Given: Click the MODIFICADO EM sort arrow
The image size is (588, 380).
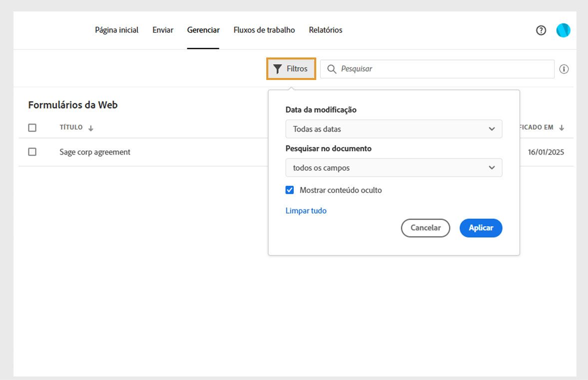Looking at the screenshot, I should point(562,127).
